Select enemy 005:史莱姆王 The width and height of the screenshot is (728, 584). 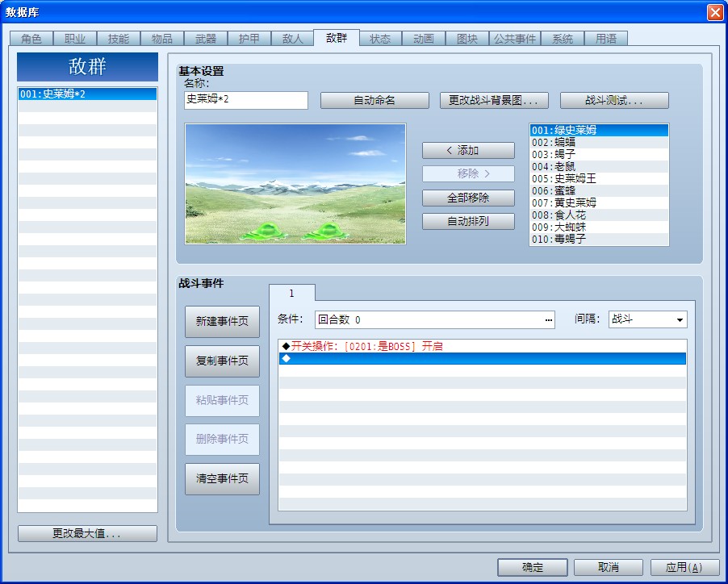tap(599, 178)
